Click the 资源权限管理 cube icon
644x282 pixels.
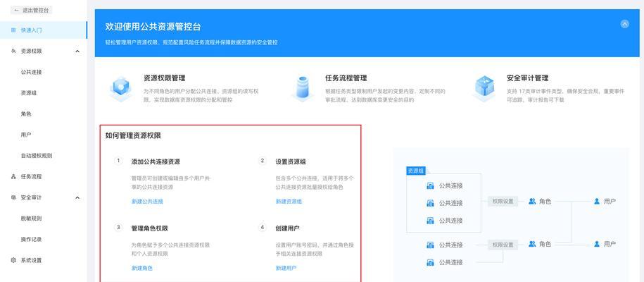[121, 89]
